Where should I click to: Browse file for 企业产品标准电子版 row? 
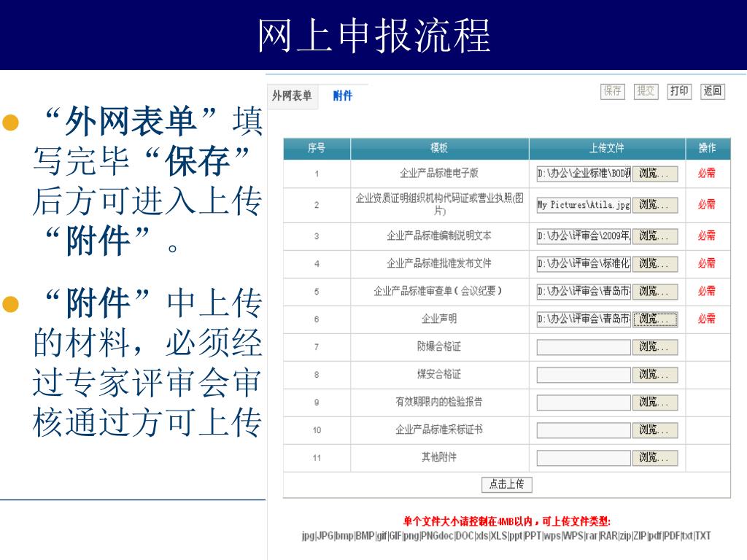tap(655, 174)
